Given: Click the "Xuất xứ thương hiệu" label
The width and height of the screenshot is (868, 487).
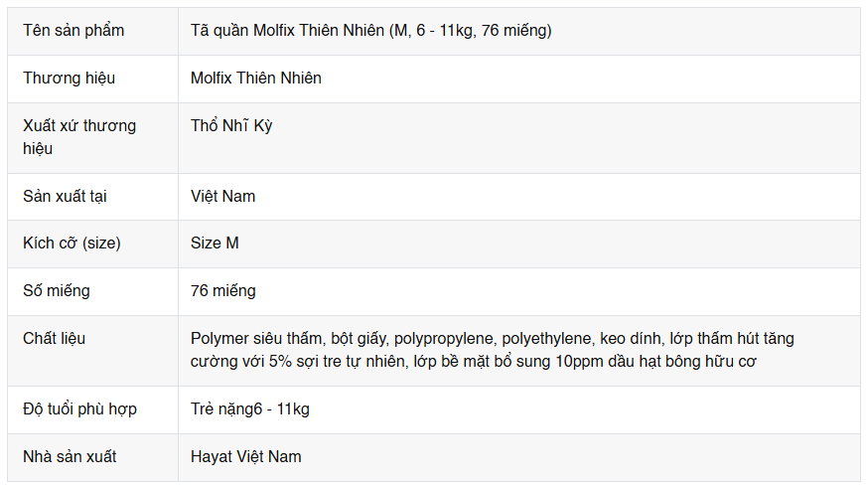Looking at the screenshot, I should pos(79,126).
